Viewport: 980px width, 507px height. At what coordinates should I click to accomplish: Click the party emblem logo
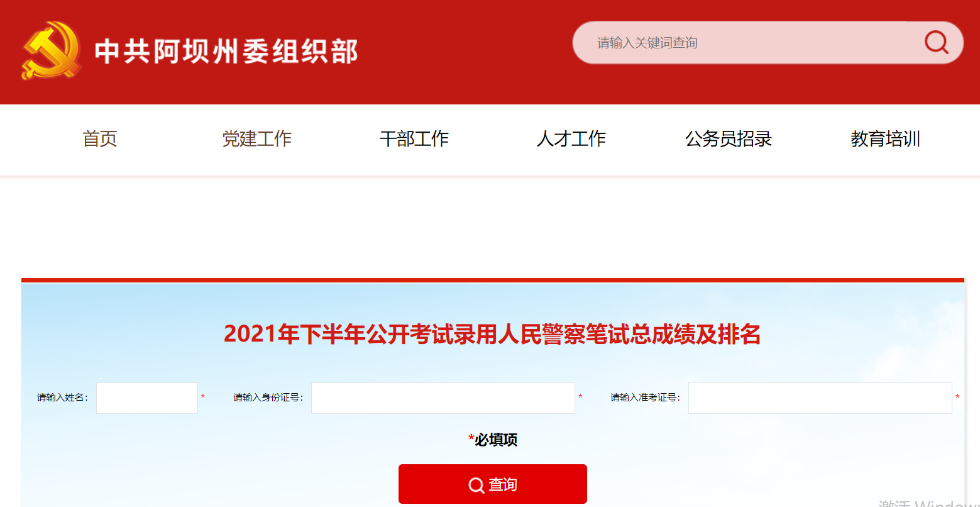[50, 50]
